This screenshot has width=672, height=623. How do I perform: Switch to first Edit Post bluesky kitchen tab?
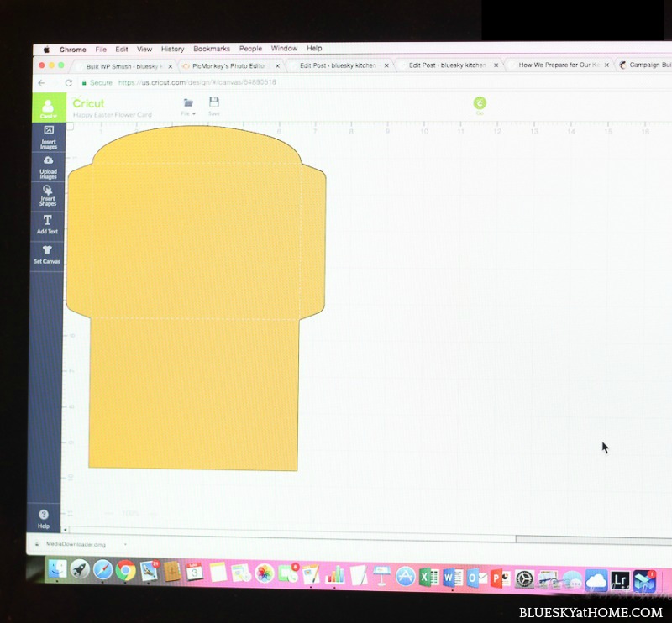(338, 65)
